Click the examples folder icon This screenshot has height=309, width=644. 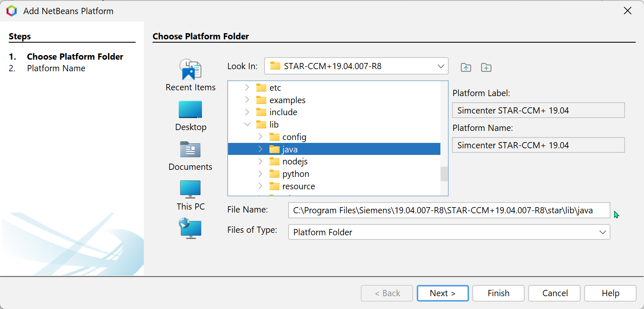pos(261,100)
